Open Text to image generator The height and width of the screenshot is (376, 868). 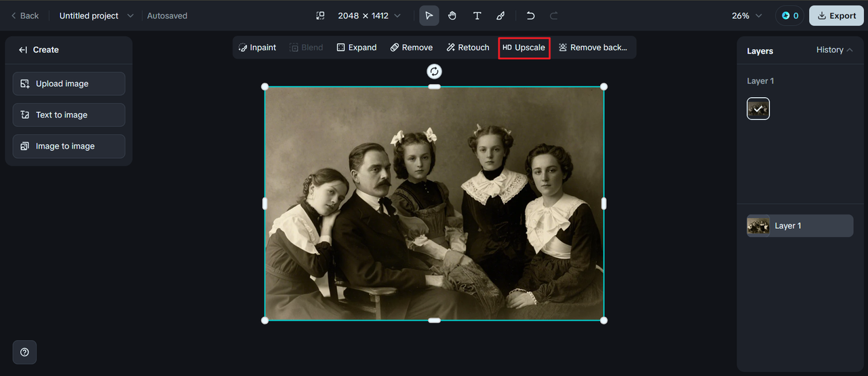[69, 115]
